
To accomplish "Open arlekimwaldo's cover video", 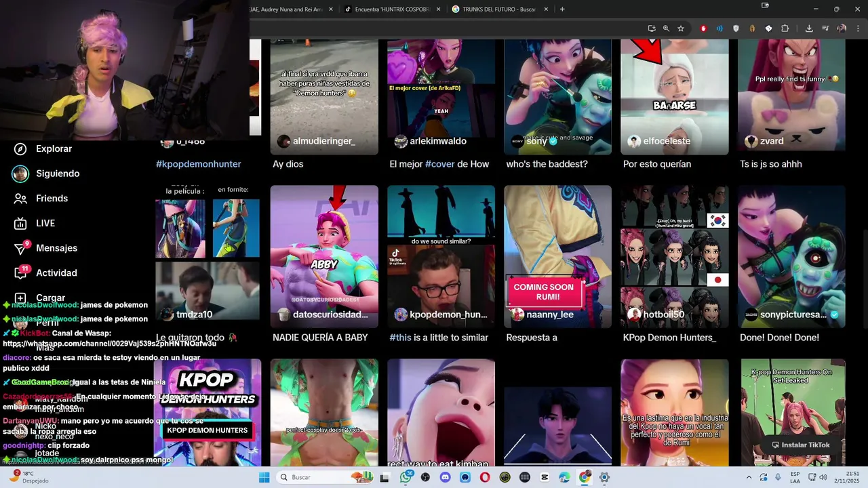I will point(441,97).
